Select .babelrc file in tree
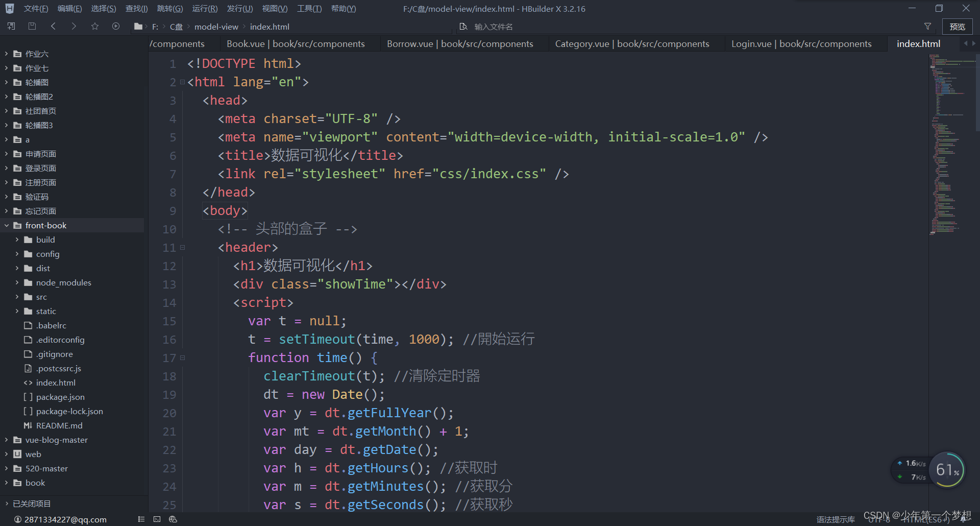This screenshot has width=980, height=526. click(51, 325)
